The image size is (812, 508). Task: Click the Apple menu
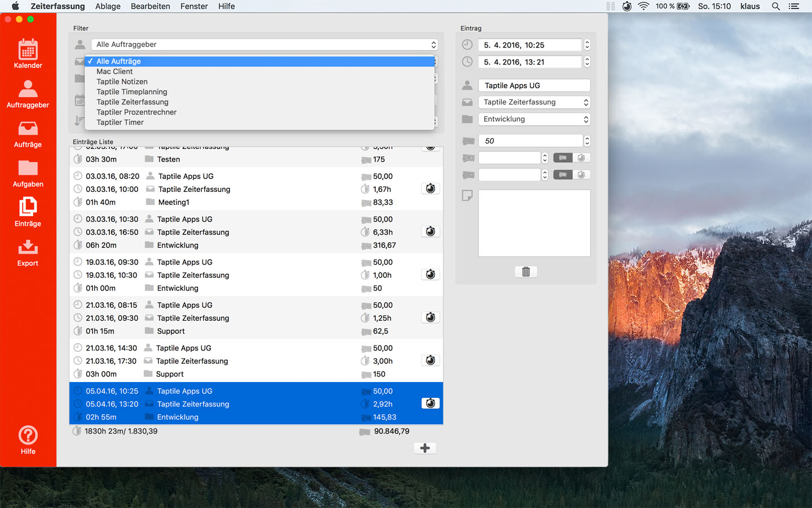pyautogui.click(x=15, y=6)
